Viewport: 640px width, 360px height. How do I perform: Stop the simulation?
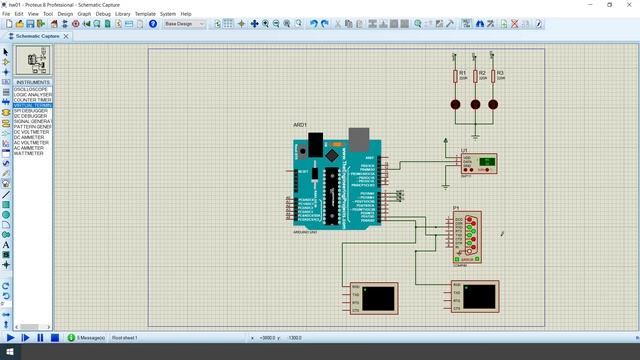(55, 338)
